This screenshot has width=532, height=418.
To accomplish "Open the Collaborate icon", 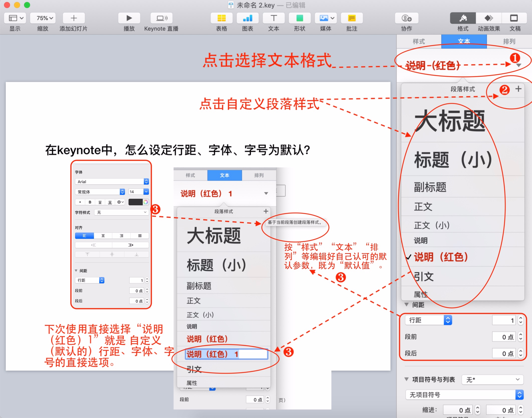I will [406, 18].
